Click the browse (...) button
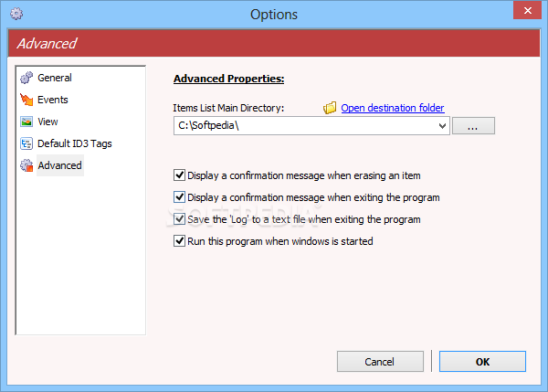 coord(473,126)
